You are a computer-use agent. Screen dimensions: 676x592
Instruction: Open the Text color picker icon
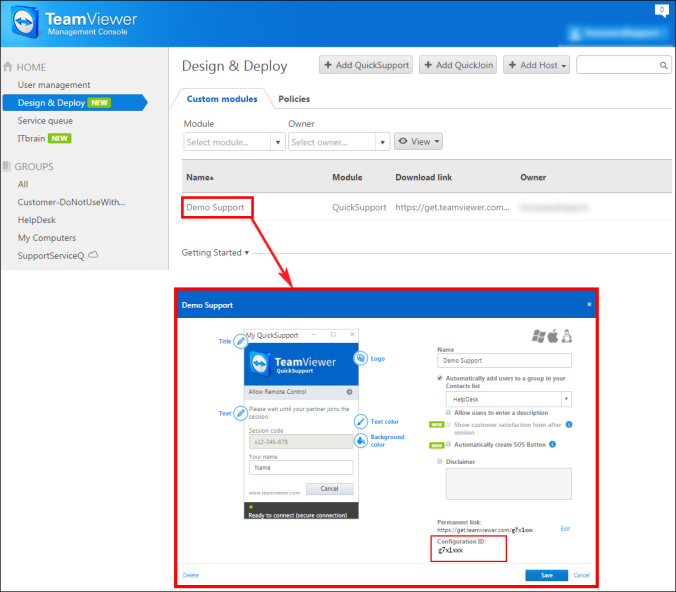[361, 421]
